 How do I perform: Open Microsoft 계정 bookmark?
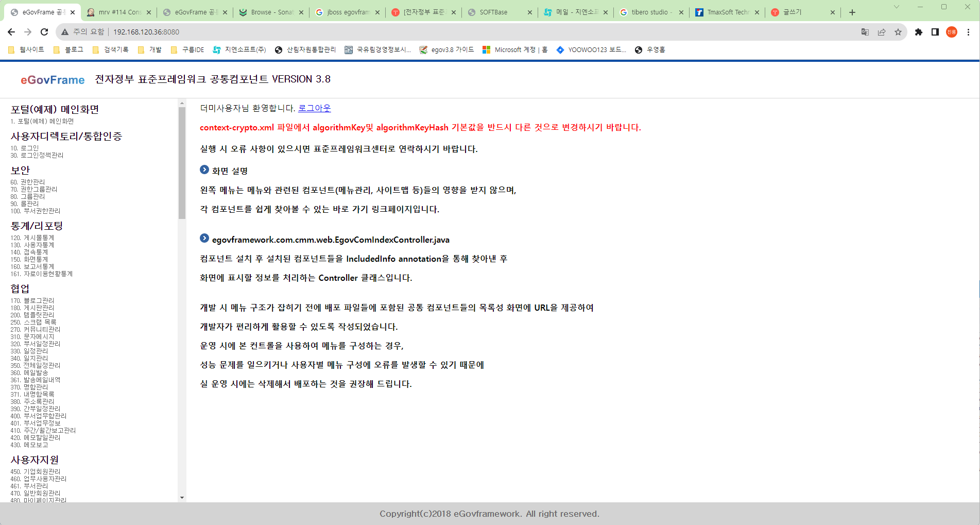coord(515,49)
